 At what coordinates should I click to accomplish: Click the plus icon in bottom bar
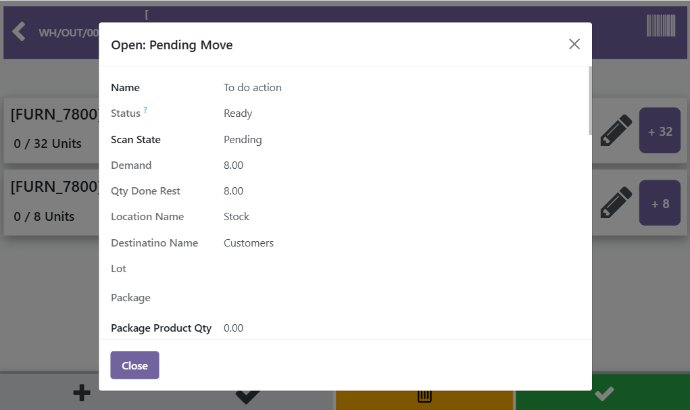(82, 394)
